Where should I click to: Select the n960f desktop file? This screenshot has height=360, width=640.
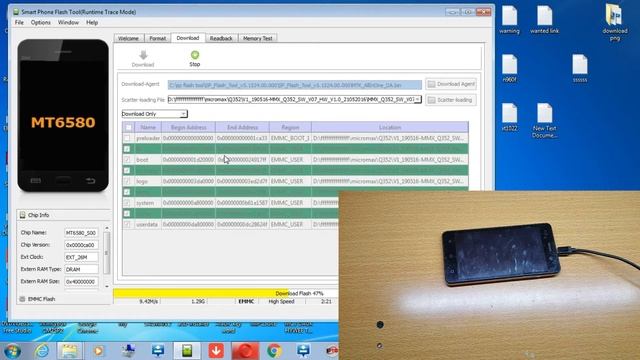tap(509, 69)
